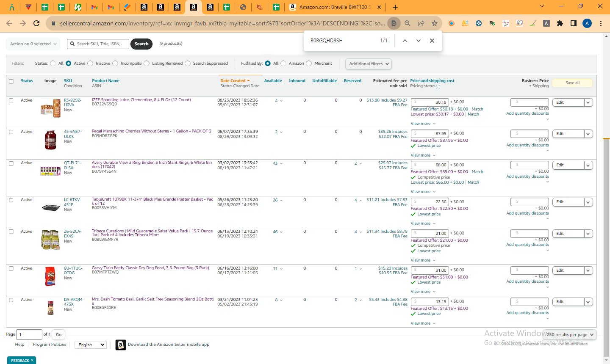
Task: Dismiss the Feedback tab with its X
Action: 32,360
